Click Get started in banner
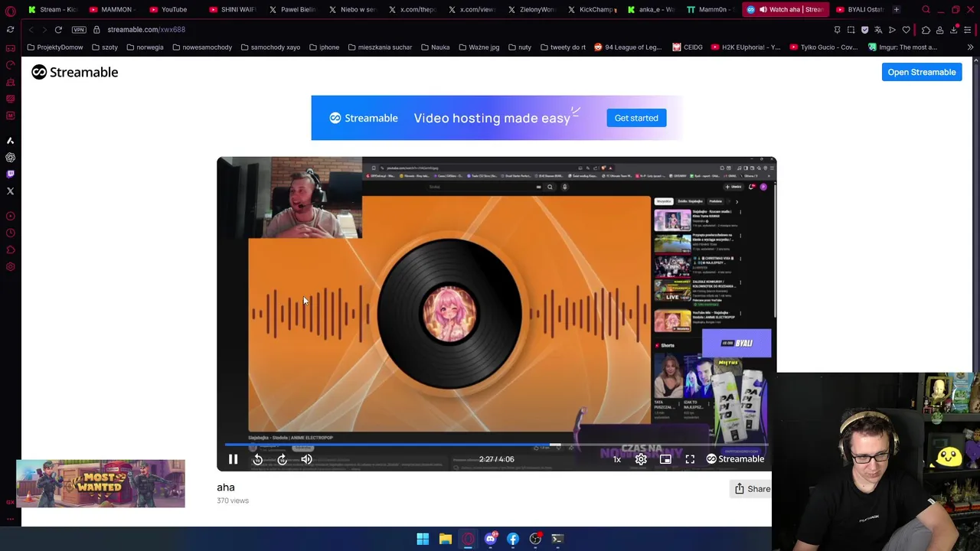 (x=636, y=118)
